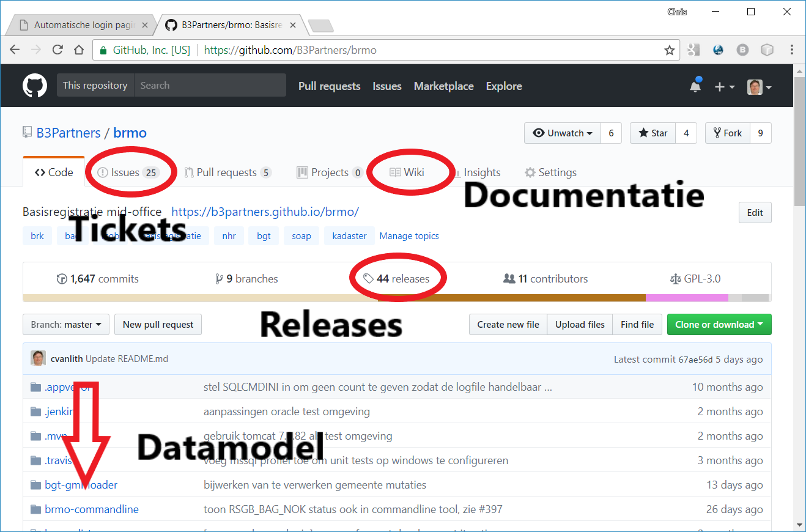This screenshot has height=532, width=806.
Task: Click Chrome back arrow
Action: click(x=15, y=50)
